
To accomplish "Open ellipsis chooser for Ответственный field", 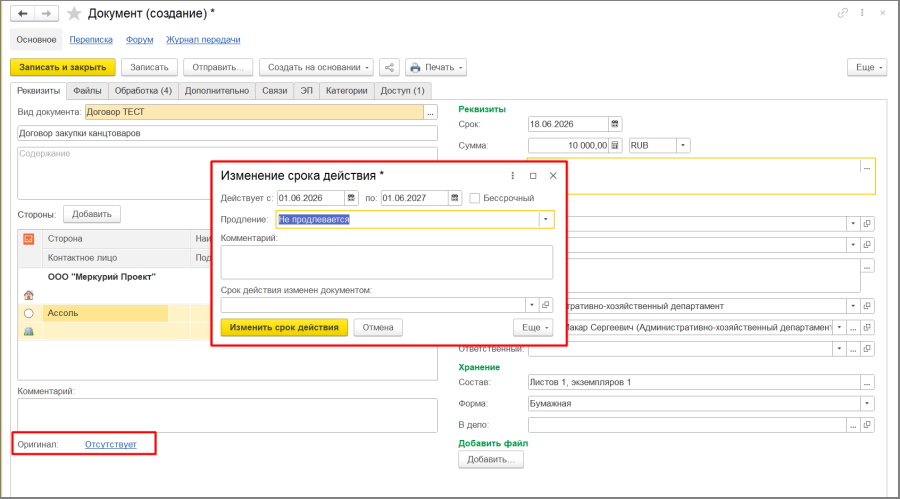I will 854,349.
